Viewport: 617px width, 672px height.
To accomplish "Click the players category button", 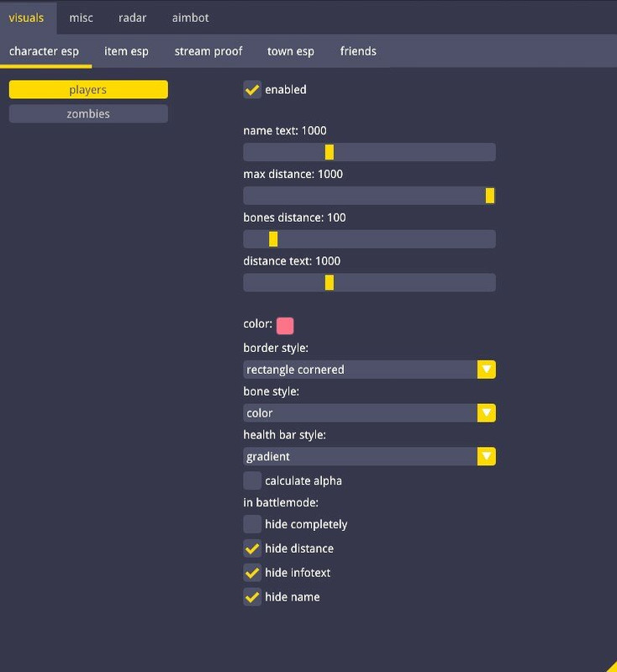I will [88, 90].
